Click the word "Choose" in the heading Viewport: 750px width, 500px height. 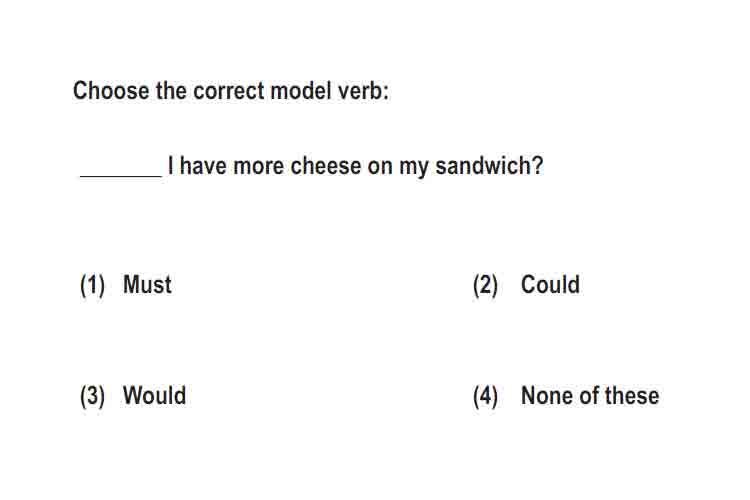coord(111,90)
